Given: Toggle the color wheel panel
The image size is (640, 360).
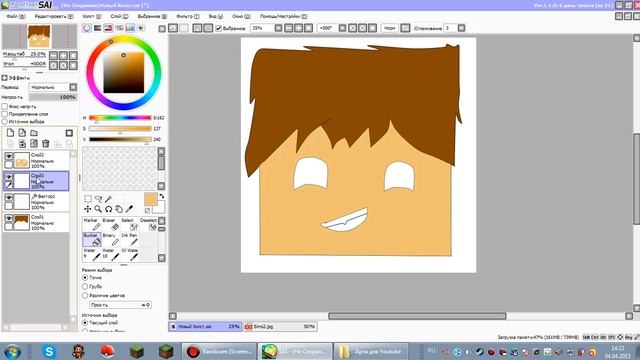Looking at the screenshot, I should pyautogui.click(x=87, y=28).
